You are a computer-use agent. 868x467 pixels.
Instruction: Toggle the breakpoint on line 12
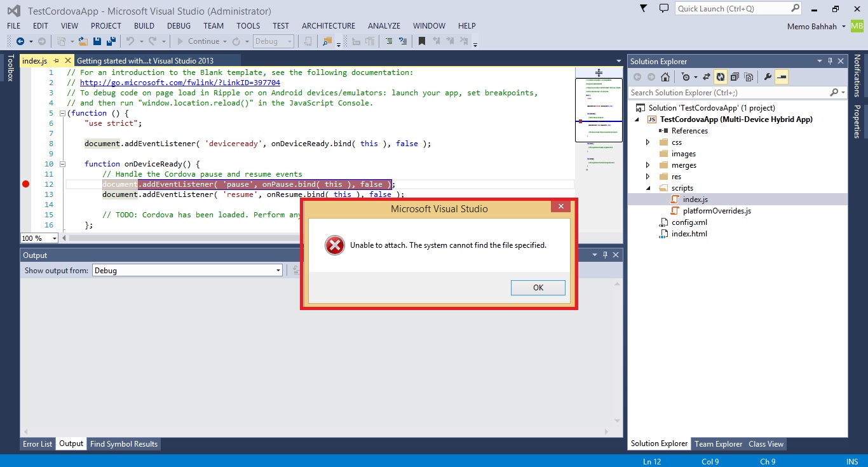26,184
